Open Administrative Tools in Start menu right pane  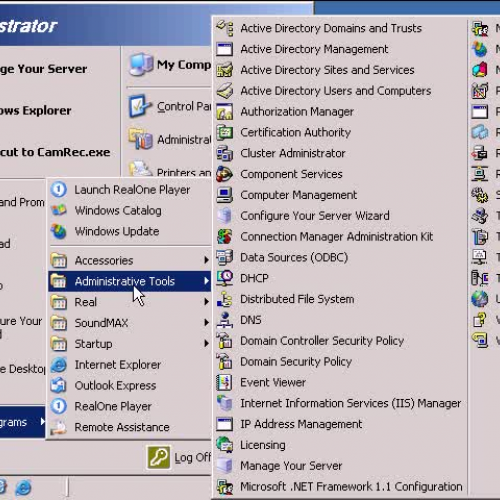(170, 139)
